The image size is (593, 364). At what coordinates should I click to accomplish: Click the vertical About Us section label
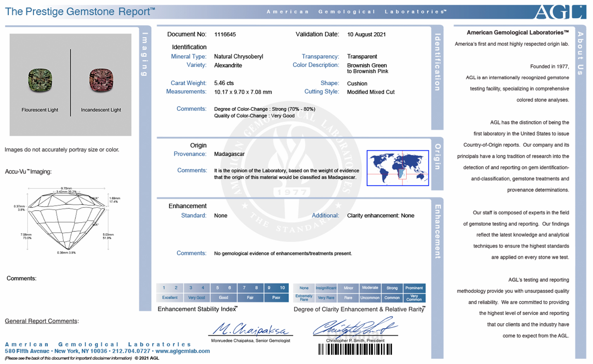(581, 53)
